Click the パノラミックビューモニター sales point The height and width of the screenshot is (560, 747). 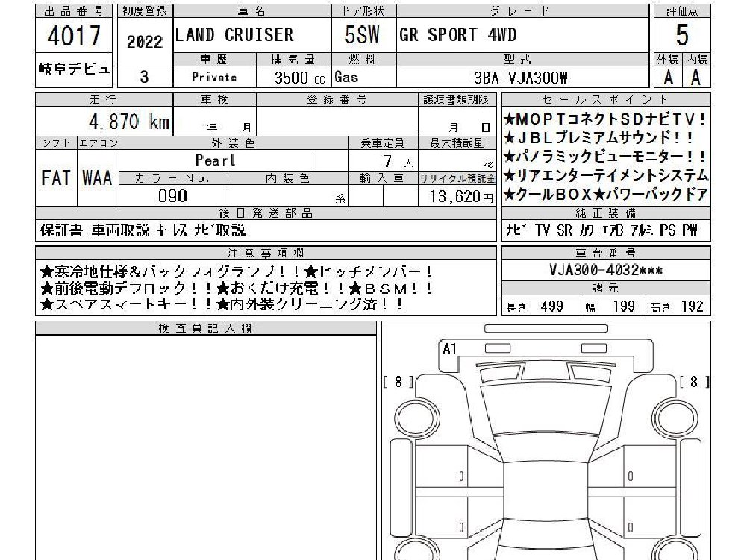(x=605, y=157)
